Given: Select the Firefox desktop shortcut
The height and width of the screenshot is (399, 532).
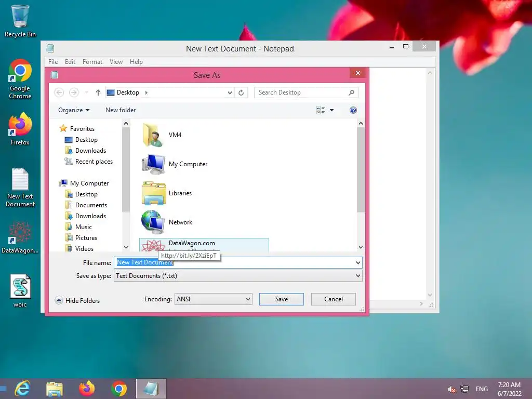Looking at the screenshot, I should tap(20, 129).
